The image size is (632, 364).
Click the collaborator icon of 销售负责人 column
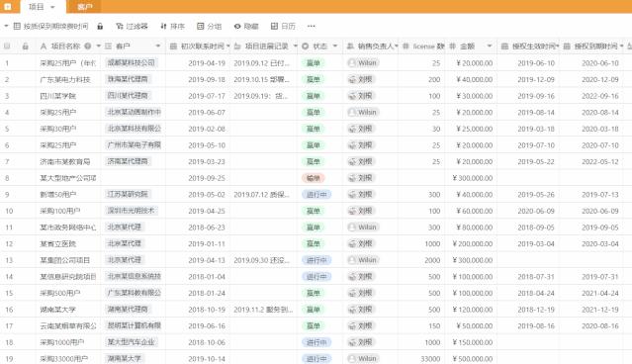pos(350,46)
